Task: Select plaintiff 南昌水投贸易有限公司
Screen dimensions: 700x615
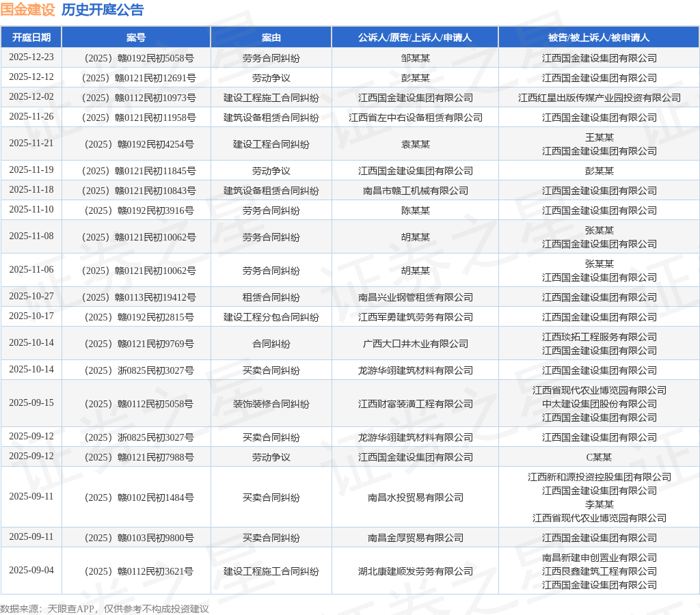Action: coord(416,497)
